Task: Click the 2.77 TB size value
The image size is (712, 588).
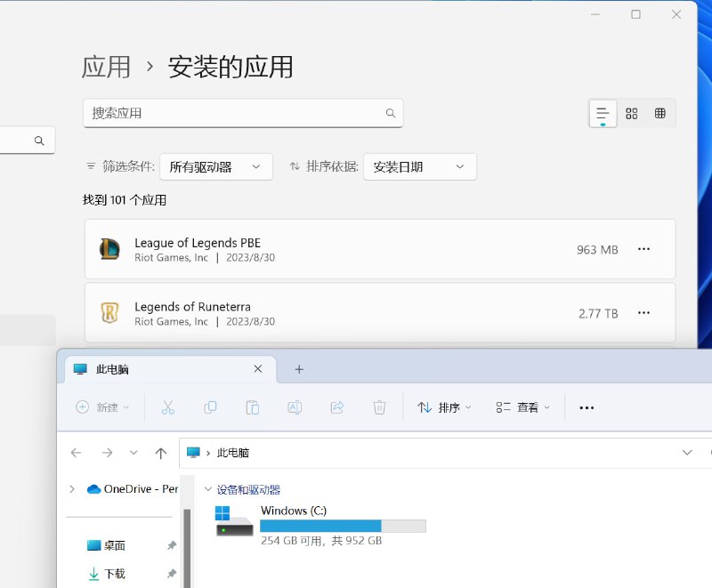Action: [x=598, y=313]
